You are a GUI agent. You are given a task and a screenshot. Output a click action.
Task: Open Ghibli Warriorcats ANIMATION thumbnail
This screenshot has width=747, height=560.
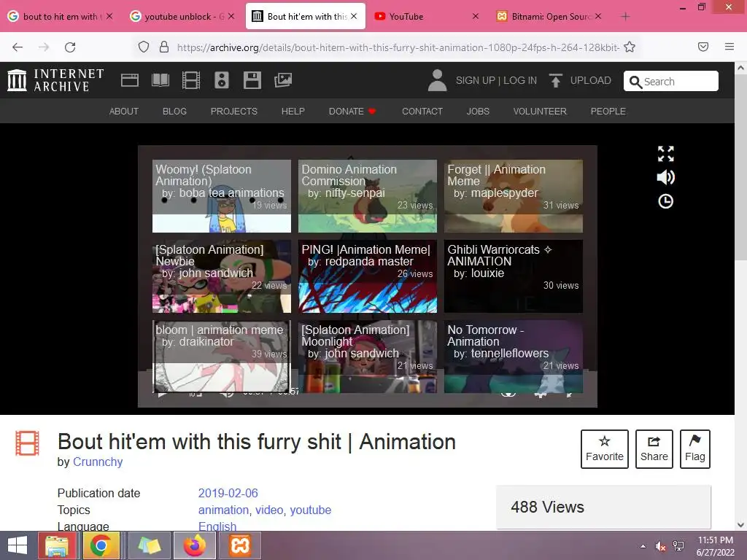click(513, 276)
